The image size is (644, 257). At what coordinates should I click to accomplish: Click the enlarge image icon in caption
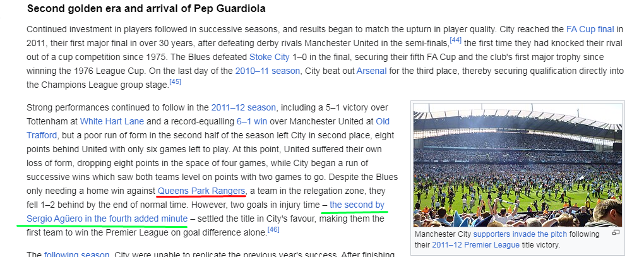click(616, 233)
